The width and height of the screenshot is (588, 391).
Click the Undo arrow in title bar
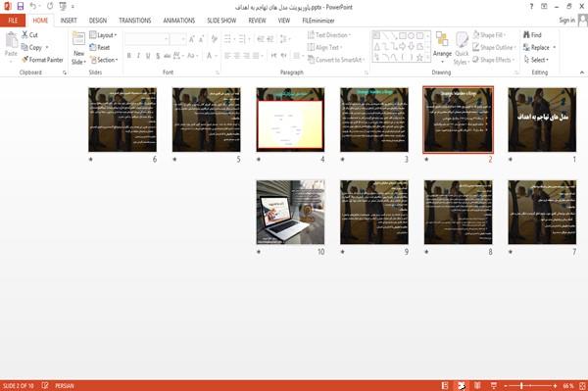point(33,7)
